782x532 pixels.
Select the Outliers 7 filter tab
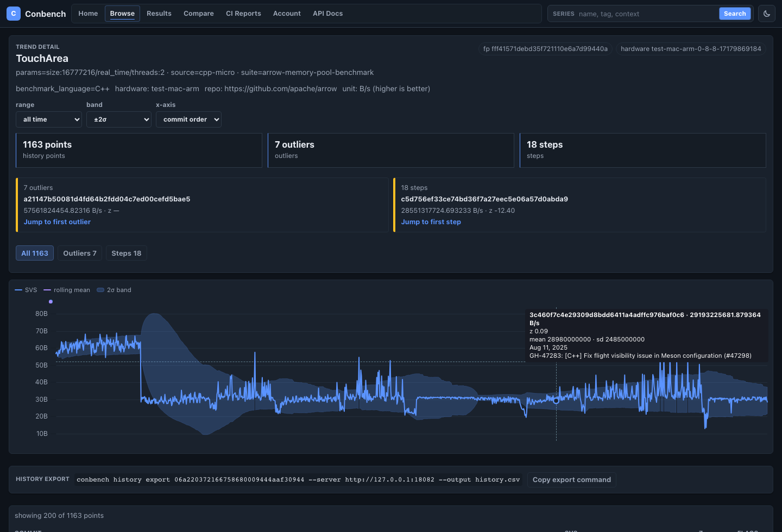80,254
